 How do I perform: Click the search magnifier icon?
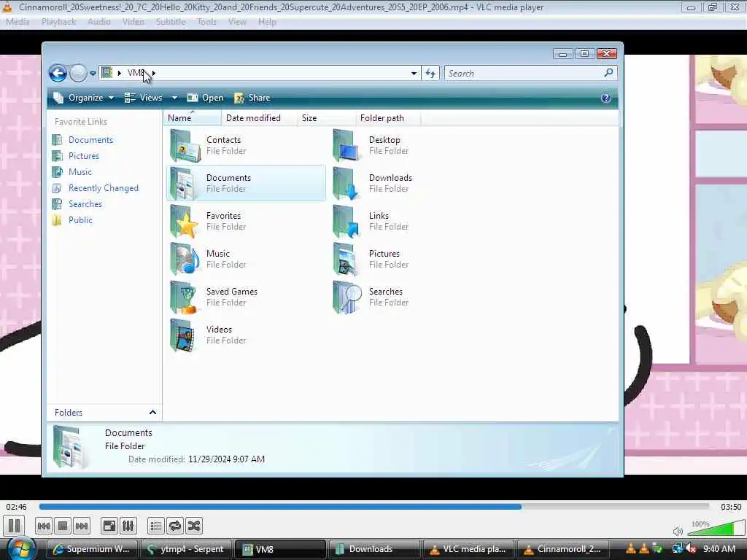[x=608, y=73]
